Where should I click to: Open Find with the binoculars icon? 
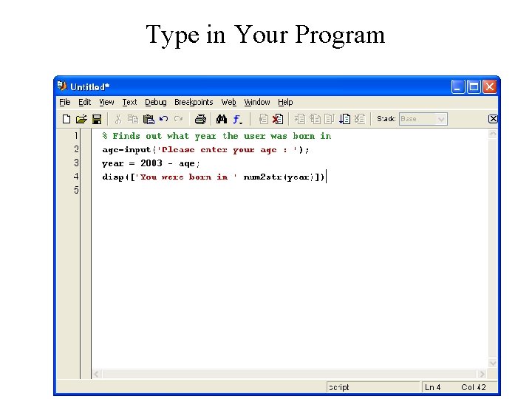pos(222,119)
